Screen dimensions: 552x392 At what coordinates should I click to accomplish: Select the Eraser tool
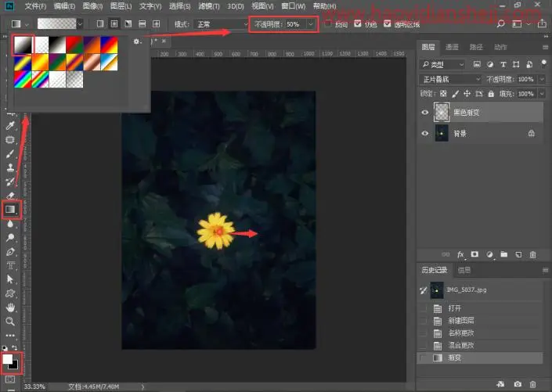coord(10,196)
